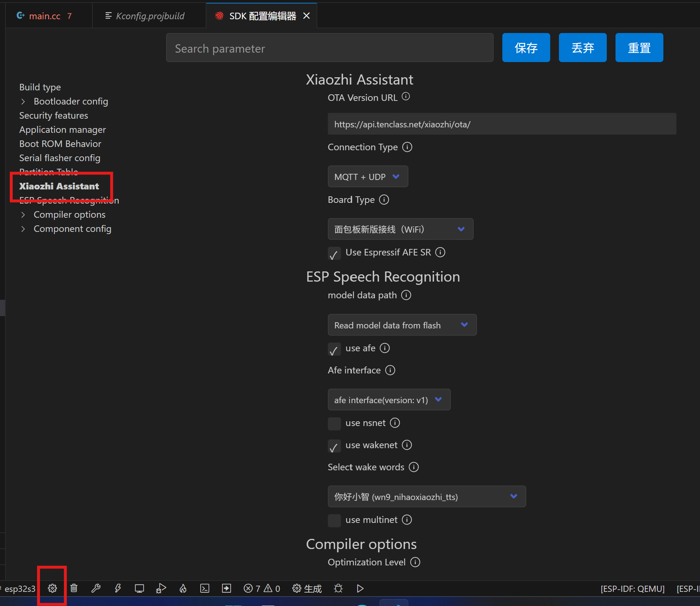Image resolution: width=700 pixels, height=606 pixels.
Task: Show info for Board Type
Action: pos(384,200)
